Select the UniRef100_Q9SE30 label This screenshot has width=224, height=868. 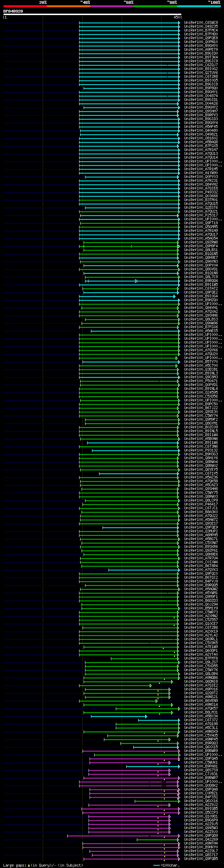click(201, 412)
